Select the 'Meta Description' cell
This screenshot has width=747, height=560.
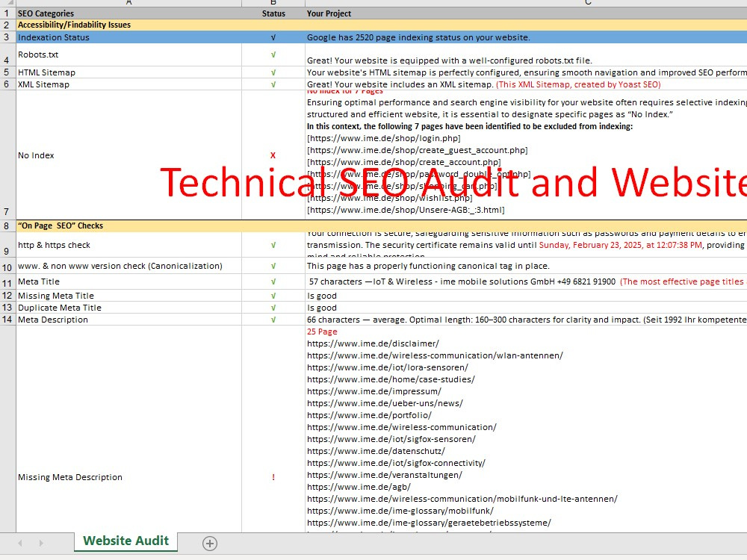(x=128, y=320)
